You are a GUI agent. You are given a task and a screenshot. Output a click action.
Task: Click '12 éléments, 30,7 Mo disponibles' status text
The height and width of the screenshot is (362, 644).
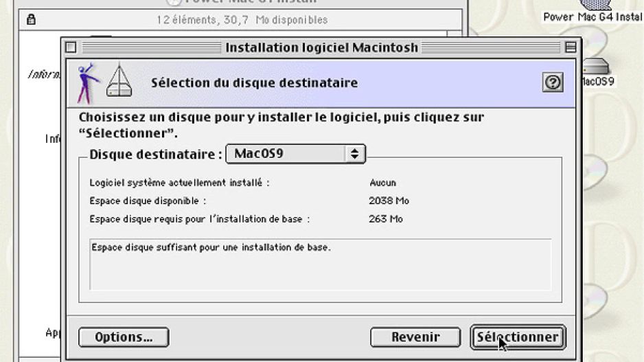pyautogui.click(x=242, y=20)
